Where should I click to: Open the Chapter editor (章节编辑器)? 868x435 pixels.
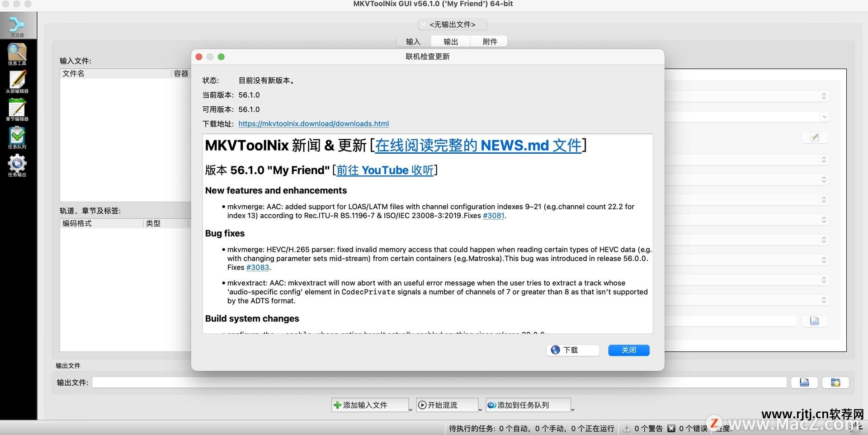pyautogui.click(x=17, y=110)
